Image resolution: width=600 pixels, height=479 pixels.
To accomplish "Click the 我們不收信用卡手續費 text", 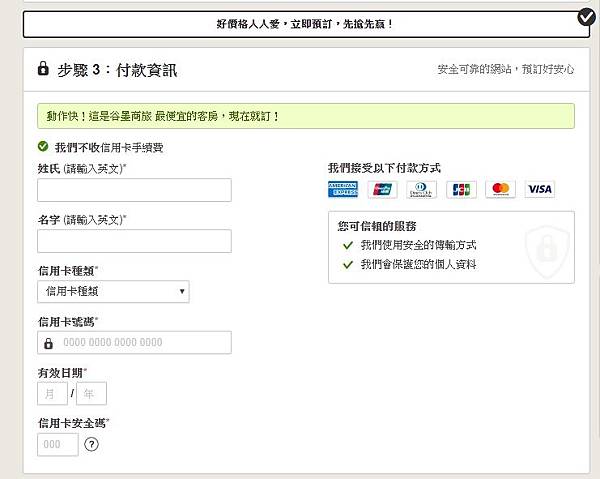I will (x=109, y=147).
